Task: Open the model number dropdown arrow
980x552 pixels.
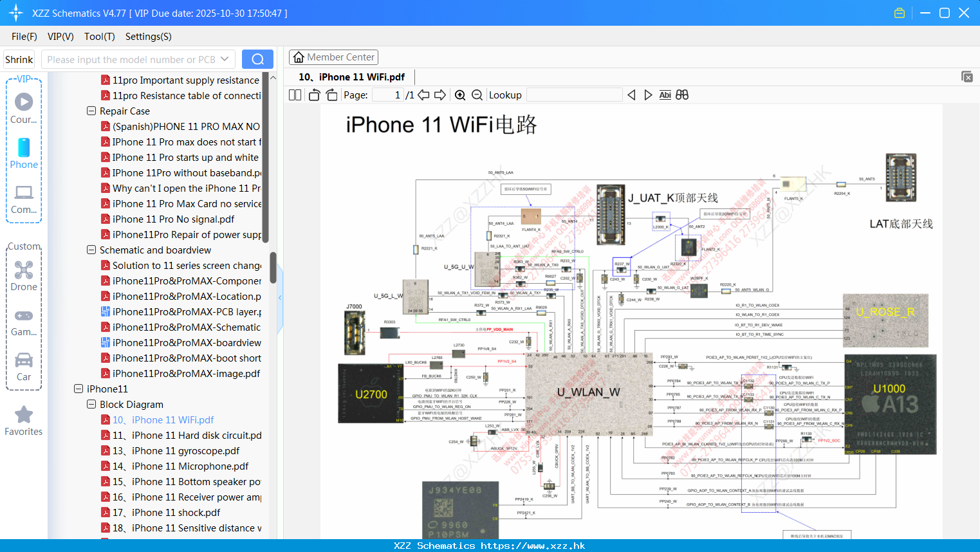Action: tap(225, 59)
